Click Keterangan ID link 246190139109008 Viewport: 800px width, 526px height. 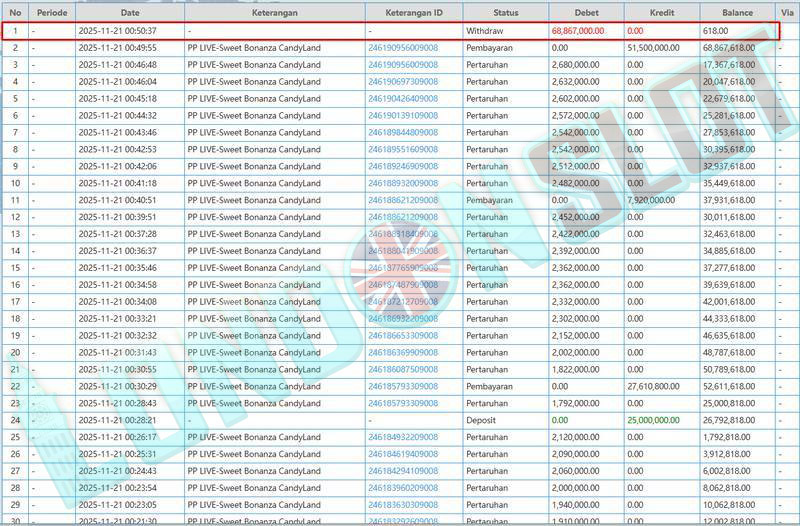pos(403,115)
